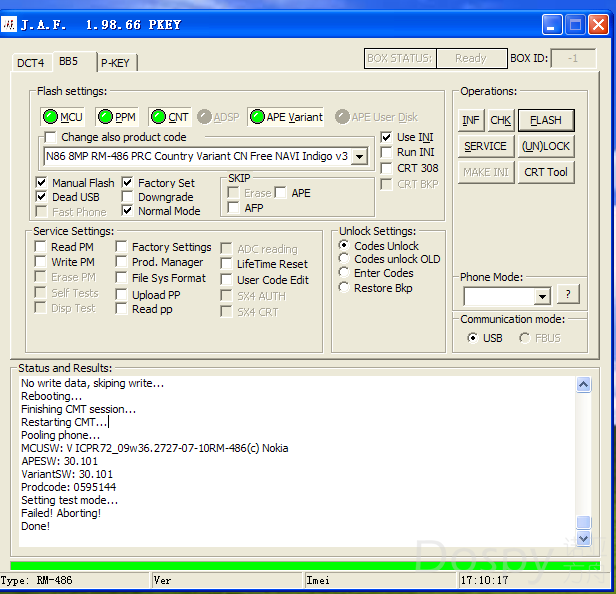Image resolution: width=616 pixels, height=594 pixels.
Task: Enable the Write PM checkbox
Action: [40, 262]
